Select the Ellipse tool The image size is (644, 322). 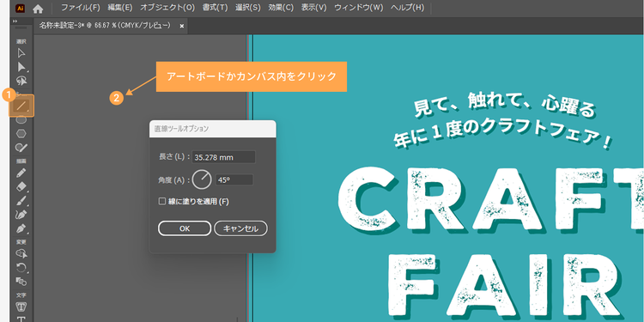[x=21, y=120]
